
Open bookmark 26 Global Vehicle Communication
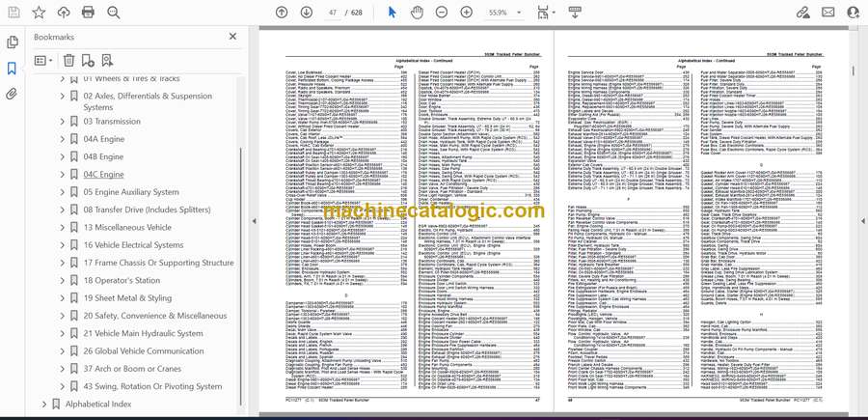(144, 351)
